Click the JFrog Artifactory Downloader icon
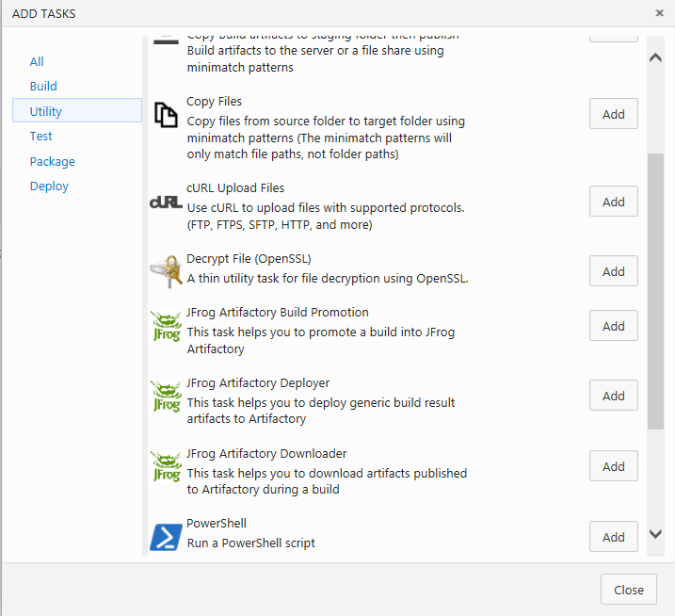675x616 pixels. 166,466
